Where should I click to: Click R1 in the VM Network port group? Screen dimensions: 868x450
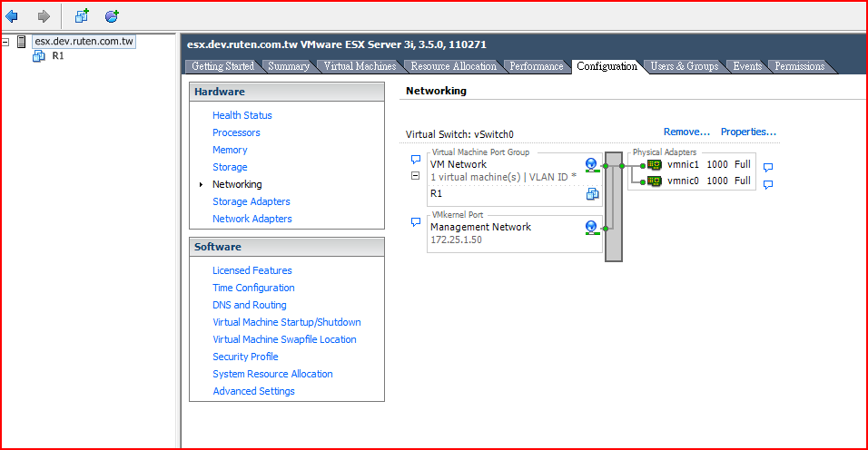[436, 193]
